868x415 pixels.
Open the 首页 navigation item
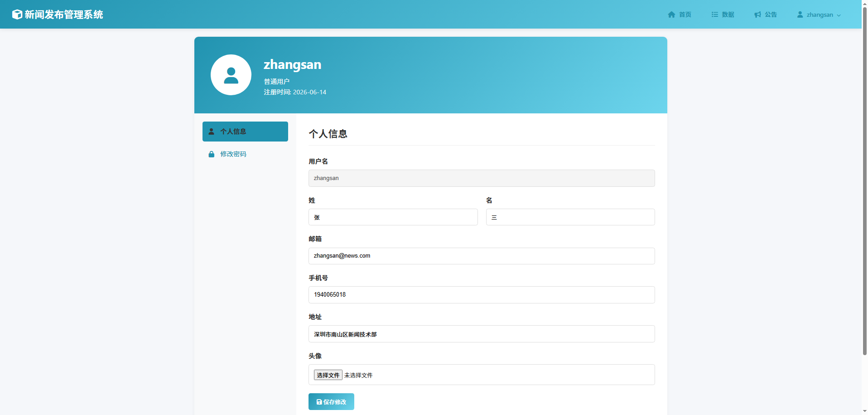tap(680, 15)
